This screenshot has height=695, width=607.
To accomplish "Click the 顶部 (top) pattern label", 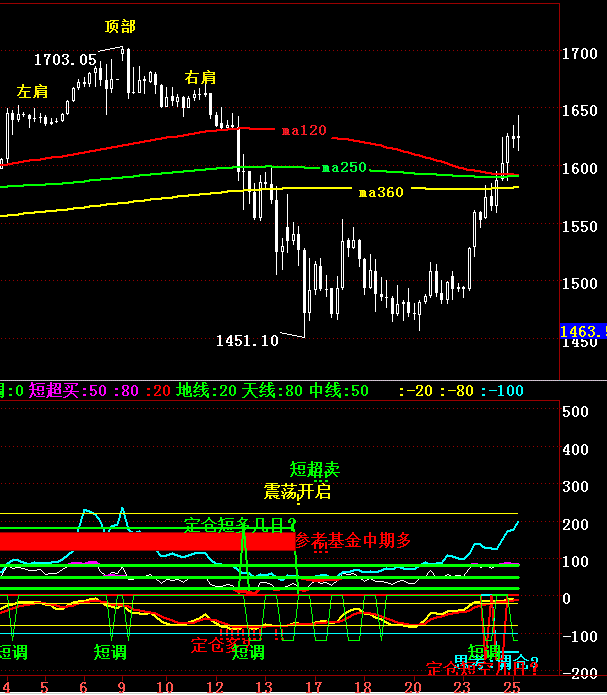I will [123, 25].
